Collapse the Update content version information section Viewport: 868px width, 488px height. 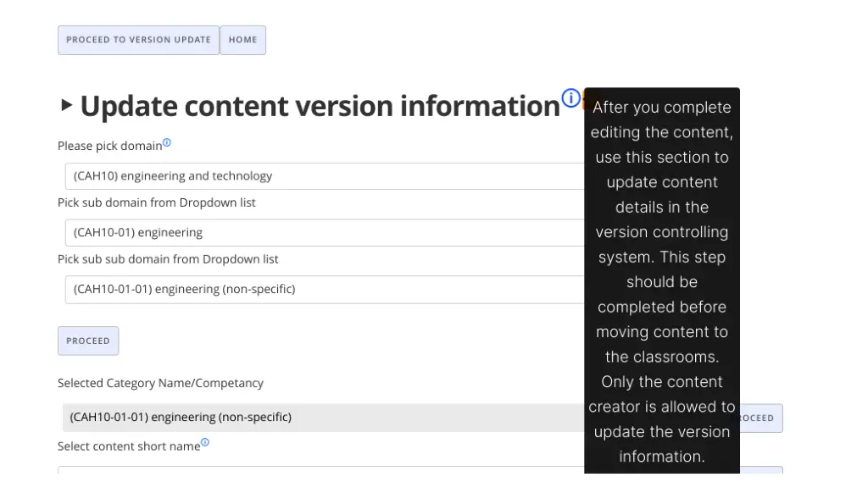(66, 104)
